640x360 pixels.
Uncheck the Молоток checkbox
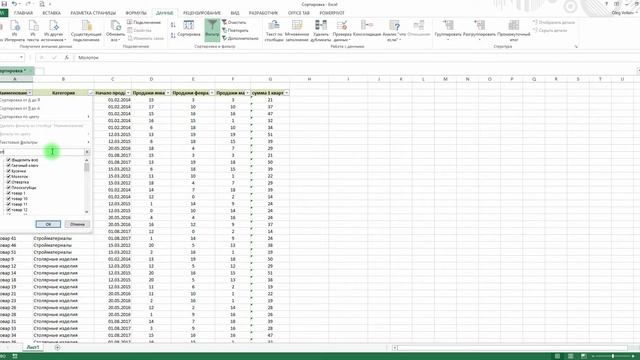[9, 176]
